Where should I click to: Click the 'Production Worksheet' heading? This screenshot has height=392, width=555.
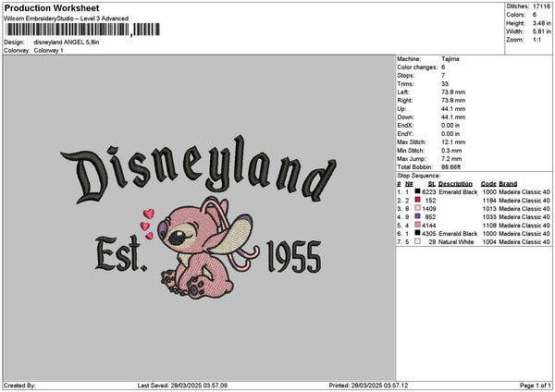tap(52, 8)
